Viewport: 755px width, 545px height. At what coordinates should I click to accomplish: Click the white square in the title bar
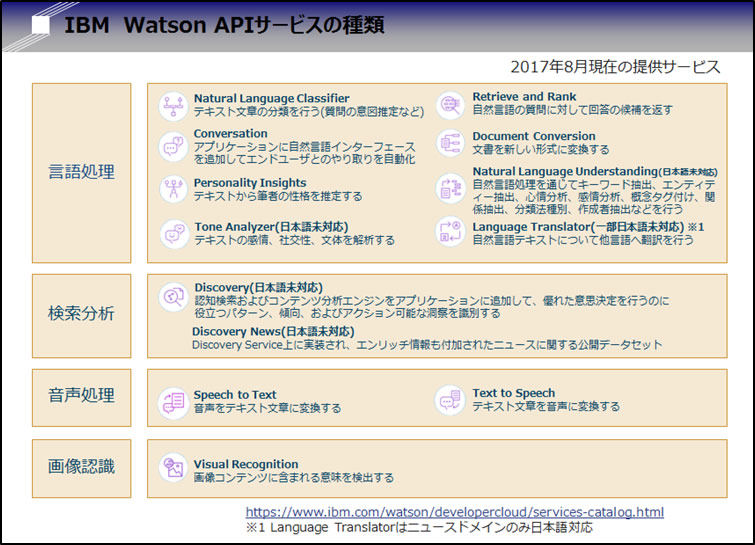pyautogui.click(x=40, y=26)
